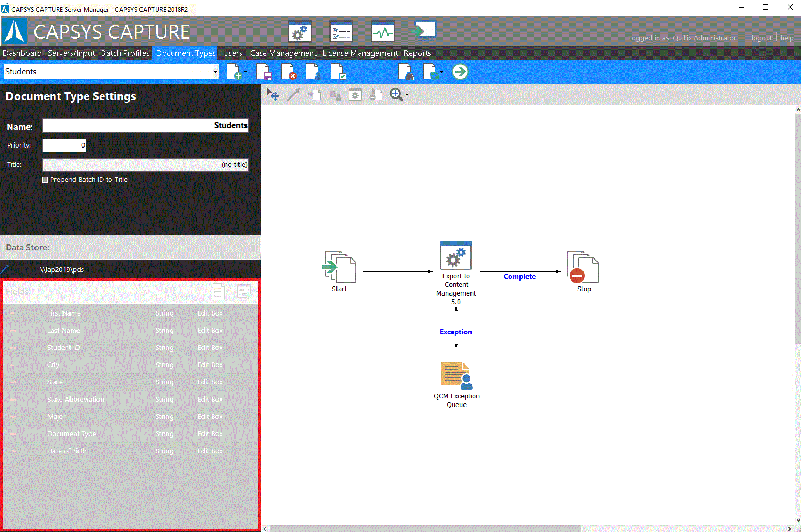Image resolution: width=801 pixels, height=532 pixels.
Task: Click the \\lap2019\pds data store path
Action: click(62, 270)
